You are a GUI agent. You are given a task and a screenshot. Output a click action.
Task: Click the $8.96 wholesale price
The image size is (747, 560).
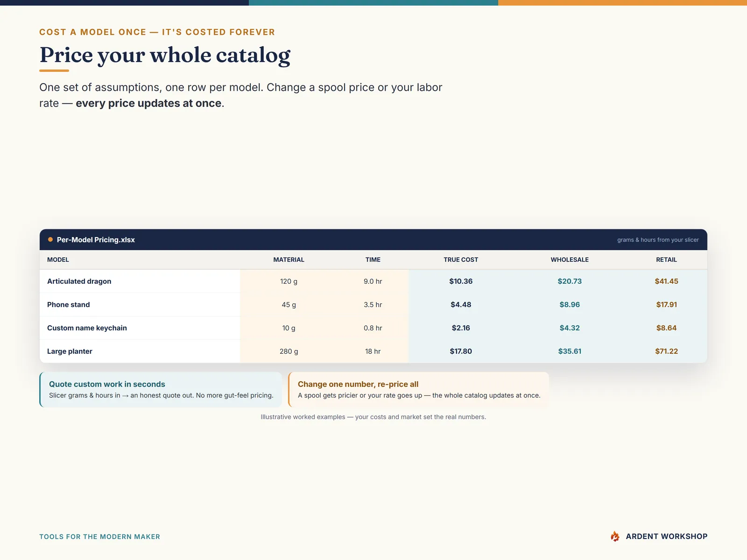pos(570,304)
